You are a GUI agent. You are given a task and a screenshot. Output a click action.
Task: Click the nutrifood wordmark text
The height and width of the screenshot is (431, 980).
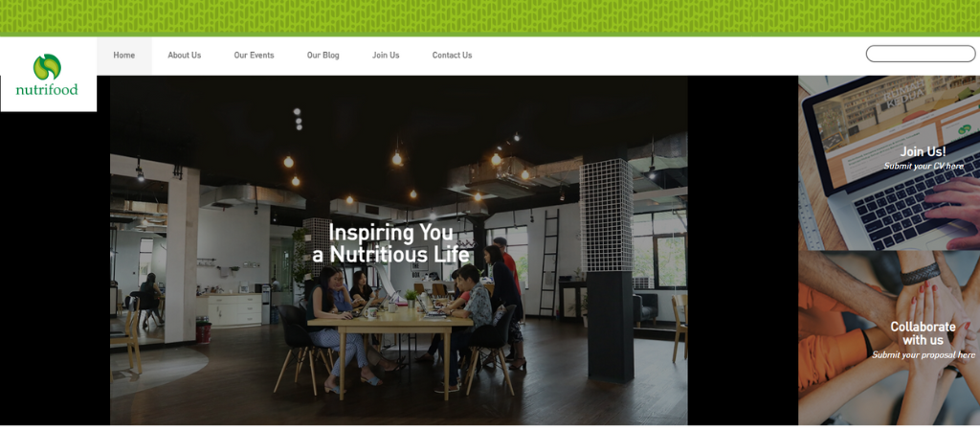coord(47,89)
